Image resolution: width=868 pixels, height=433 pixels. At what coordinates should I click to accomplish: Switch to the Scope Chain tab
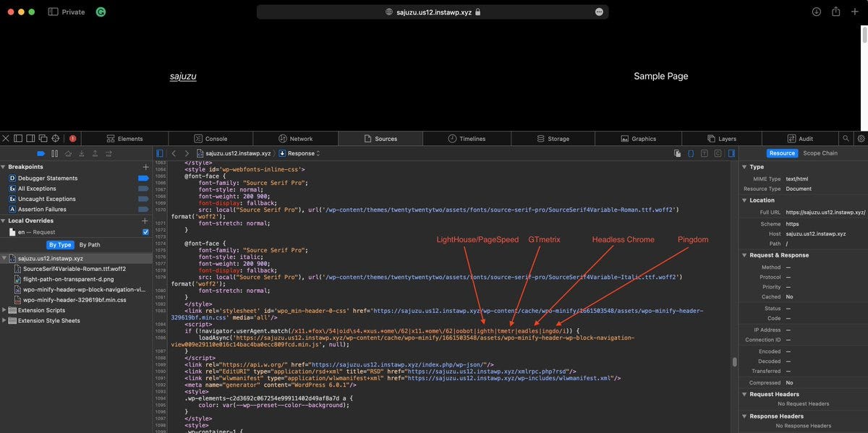(x=820, y=153)
